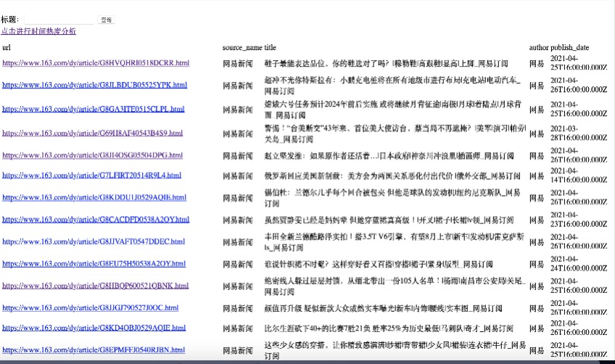
Task: Click 网易新闻 source in 丰田全新兰德酷路泽 row
Action: point(238,242)
